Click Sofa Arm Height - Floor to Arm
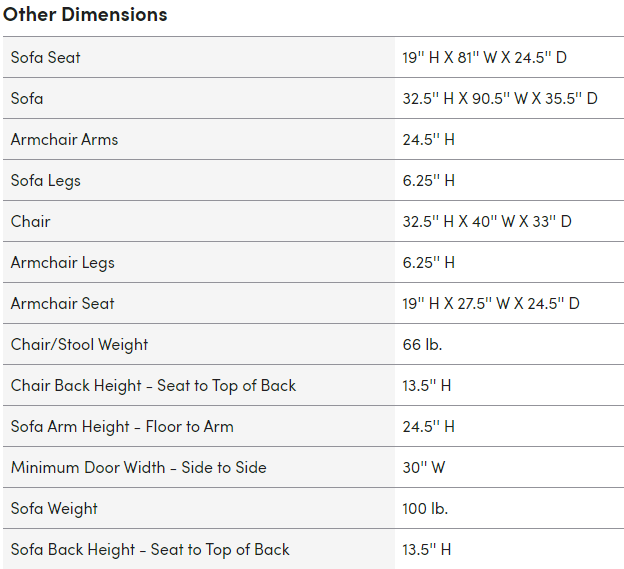The image size is (624, 569). (x=122, y=427)
